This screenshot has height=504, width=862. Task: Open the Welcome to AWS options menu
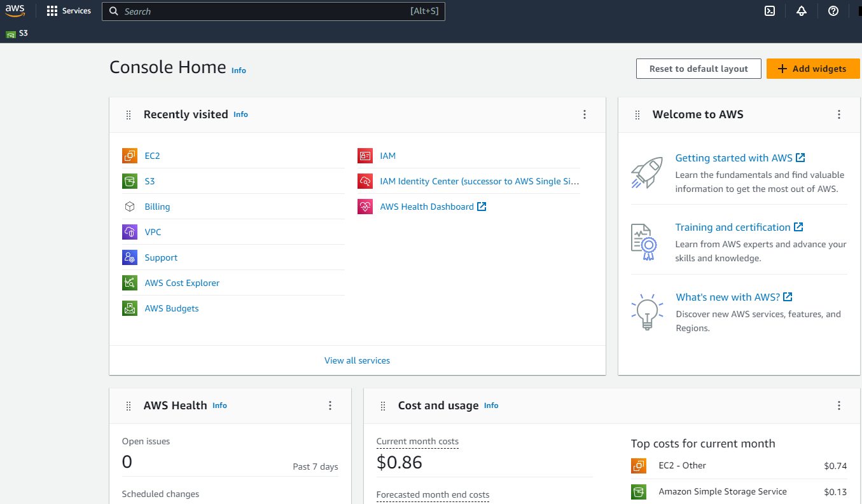839,114
